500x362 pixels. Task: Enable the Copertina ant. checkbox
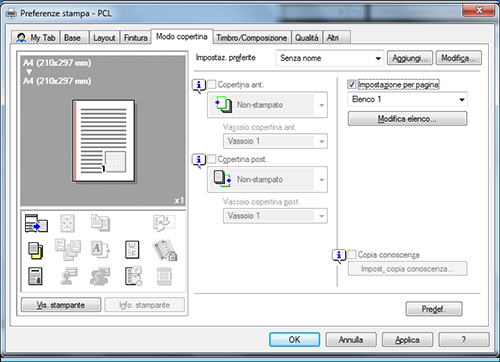(x=211, y=84)
